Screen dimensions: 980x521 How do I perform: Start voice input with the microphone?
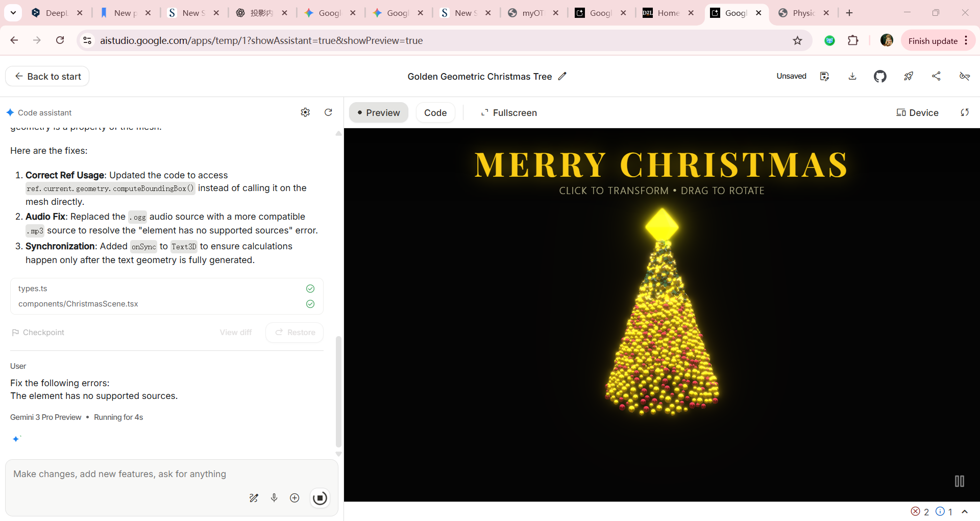[x=274, y=498]
